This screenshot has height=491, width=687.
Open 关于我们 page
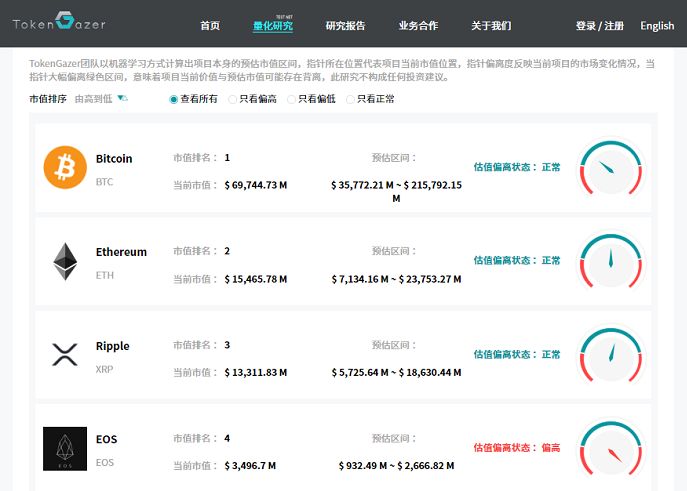[491, 26]
